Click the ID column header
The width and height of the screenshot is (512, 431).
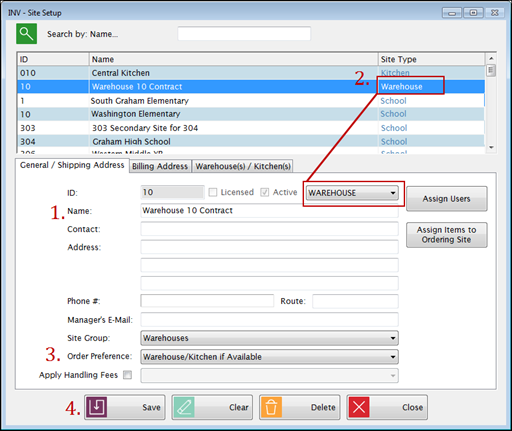click(x=53, y=59)
